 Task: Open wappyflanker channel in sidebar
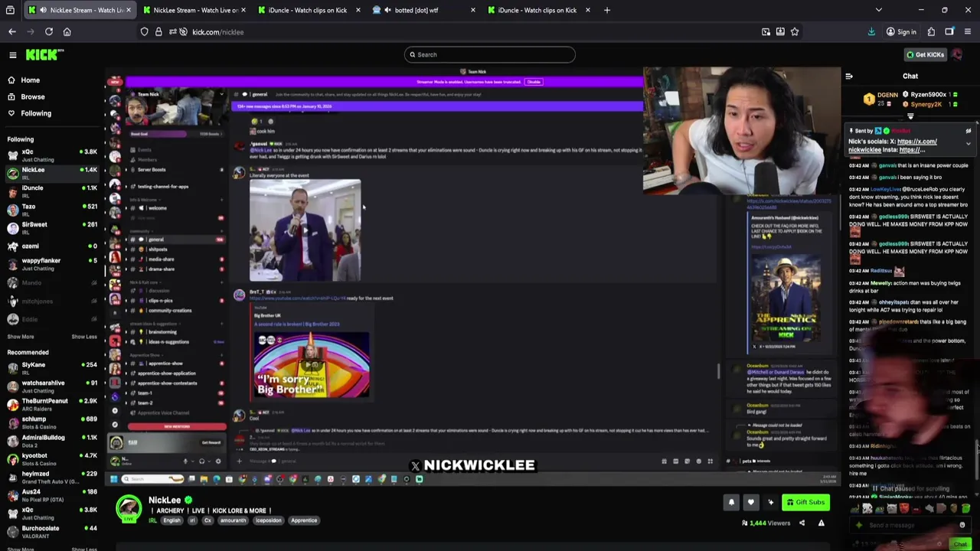(x=52, y=264)
